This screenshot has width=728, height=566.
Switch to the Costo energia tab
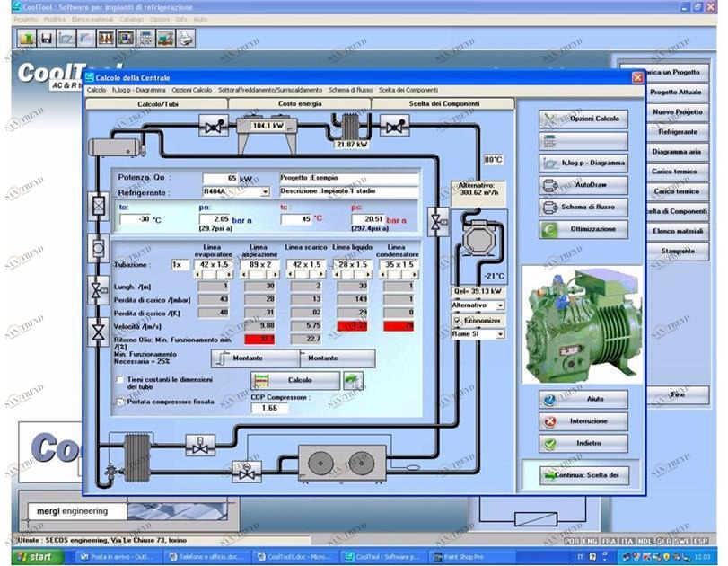[x=299, y=104]
